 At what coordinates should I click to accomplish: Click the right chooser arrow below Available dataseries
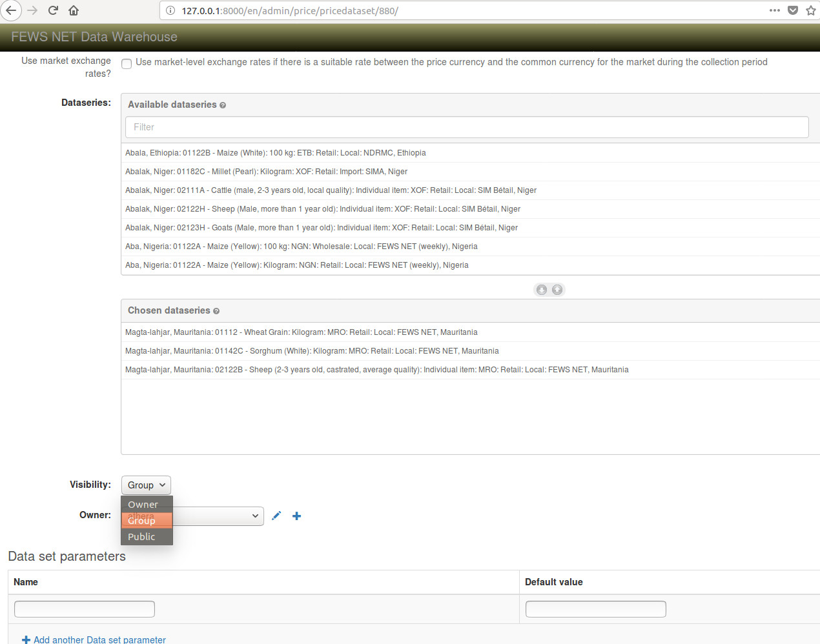click(x=557, y=289)
